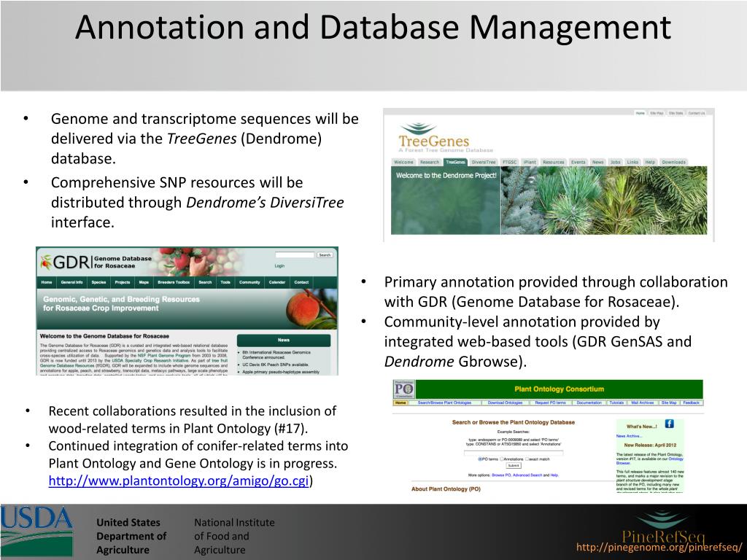Click Site Map link on TreeGenes header
747x560 pixels.
pos(657,113)
